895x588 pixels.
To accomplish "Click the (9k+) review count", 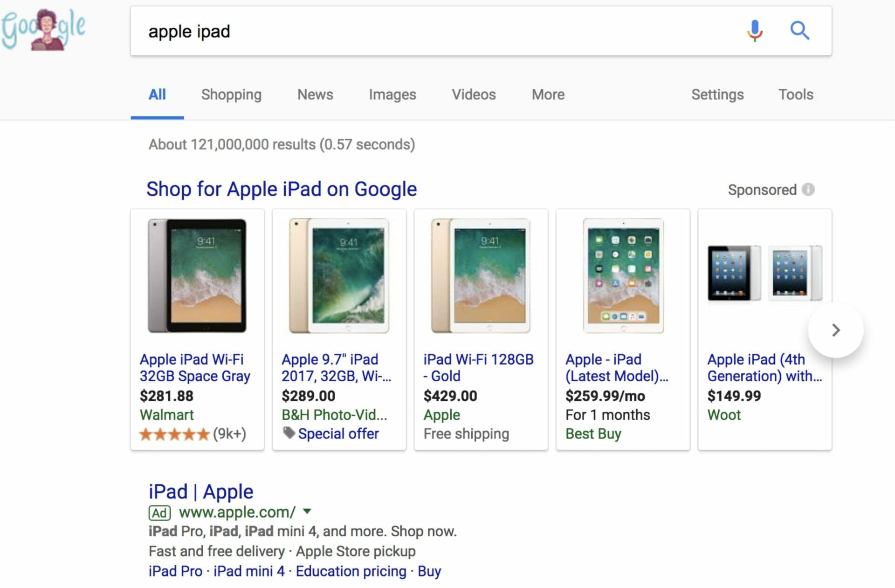I will click(x=229, y=434).
